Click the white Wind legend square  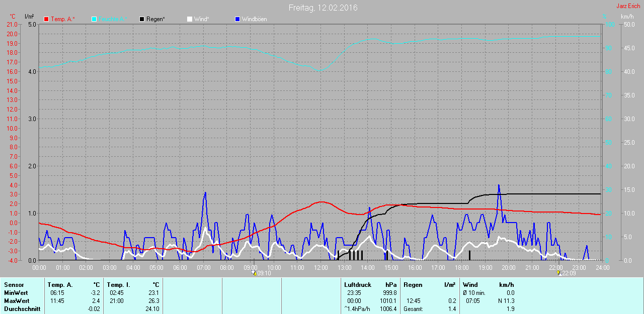pos(190,19)
